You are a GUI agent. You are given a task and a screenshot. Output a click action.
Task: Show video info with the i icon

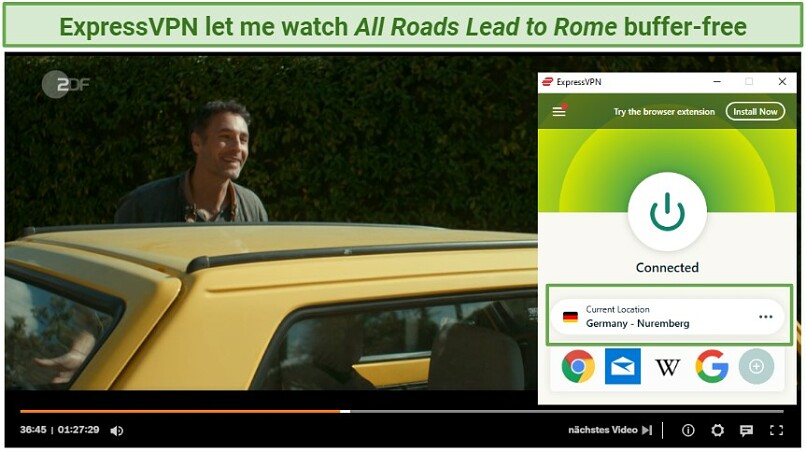[688, 430]
